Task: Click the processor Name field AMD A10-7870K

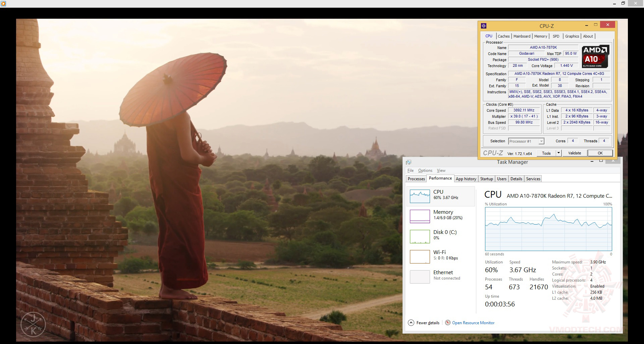Action: point(543,48)
